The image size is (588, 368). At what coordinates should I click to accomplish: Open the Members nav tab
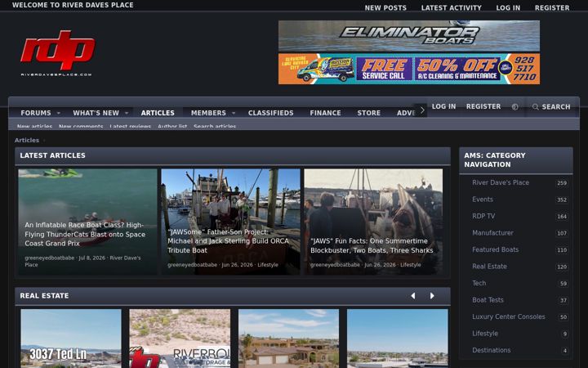[208, 113]
